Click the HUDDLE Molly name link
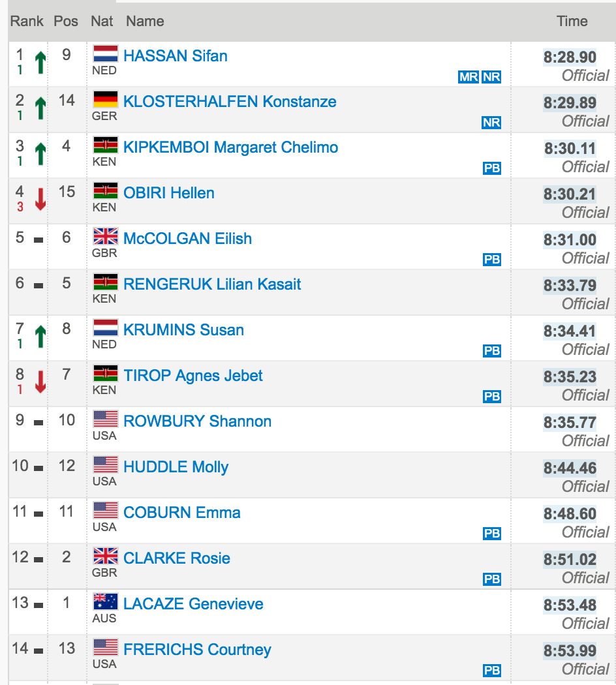 176,467
